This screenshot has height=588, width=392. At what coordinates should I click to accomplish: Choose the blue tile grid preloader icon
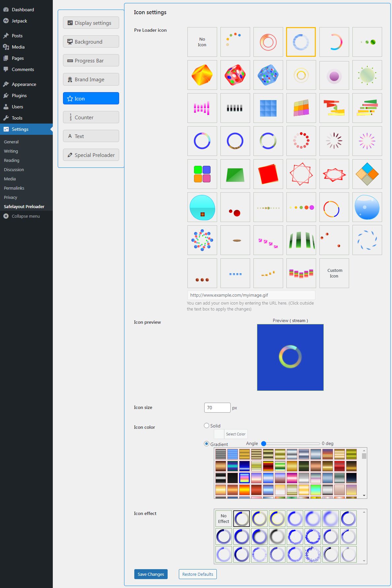268,108
